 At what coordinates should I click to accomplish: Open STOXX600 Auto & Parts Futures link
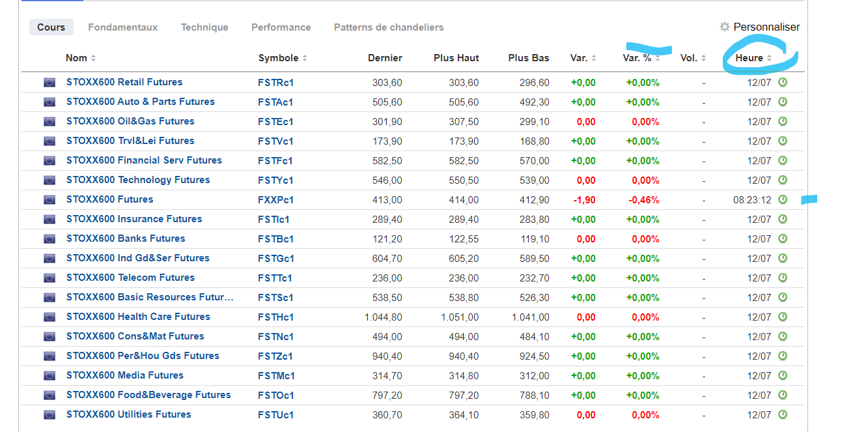pos(140,102)
